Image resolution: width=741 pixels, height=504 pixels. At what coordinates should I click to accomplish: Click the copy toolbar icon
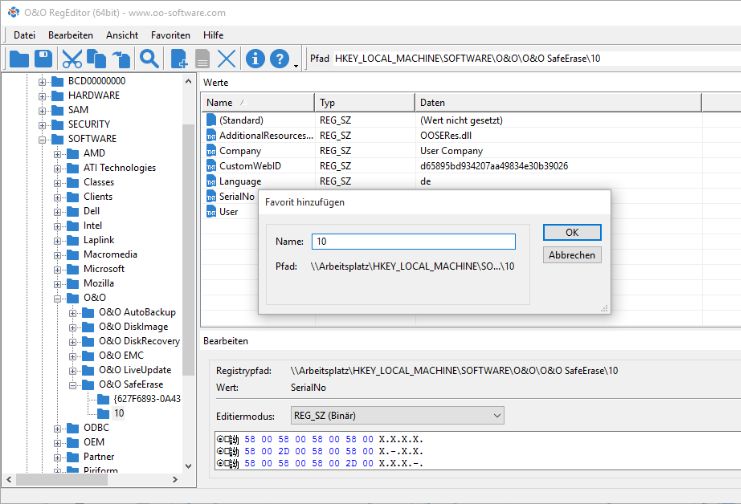coord(96,59)
